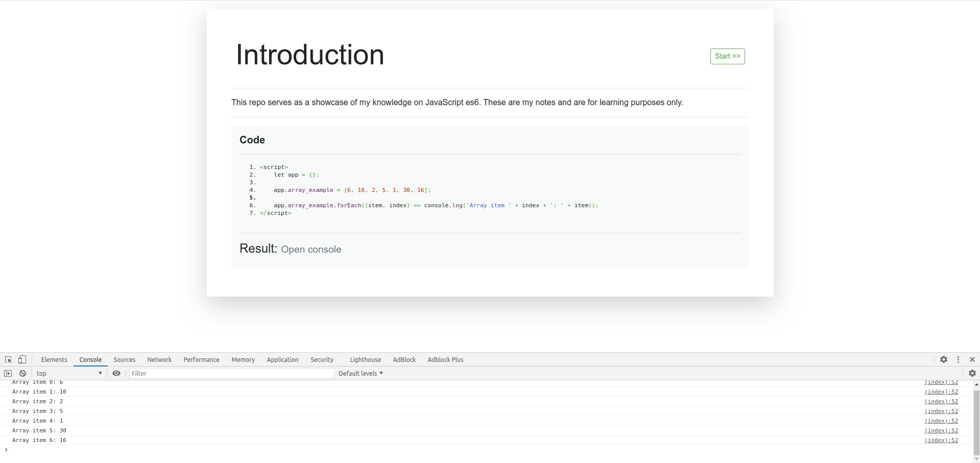The width and height of the screenshot is (980, 463).
Task: Select console log 'Array item 5: 30'
Action: tap(39, 431)
